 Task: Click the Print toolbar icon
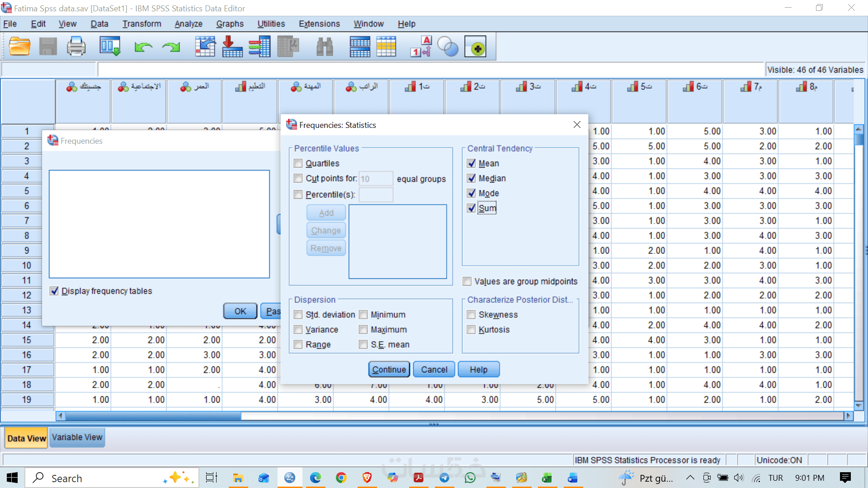(76, 47)
